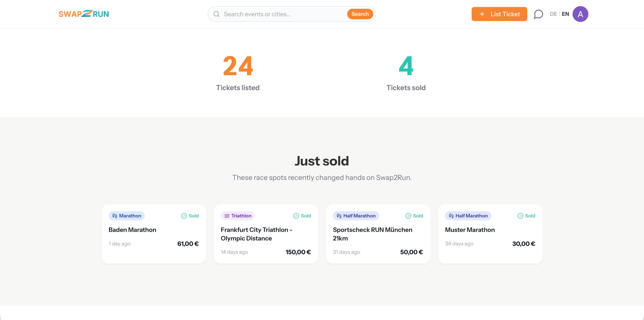The image size is (644, 320).
Task: Open the messages chat bubble icon
Action: (x=538, y=14)
